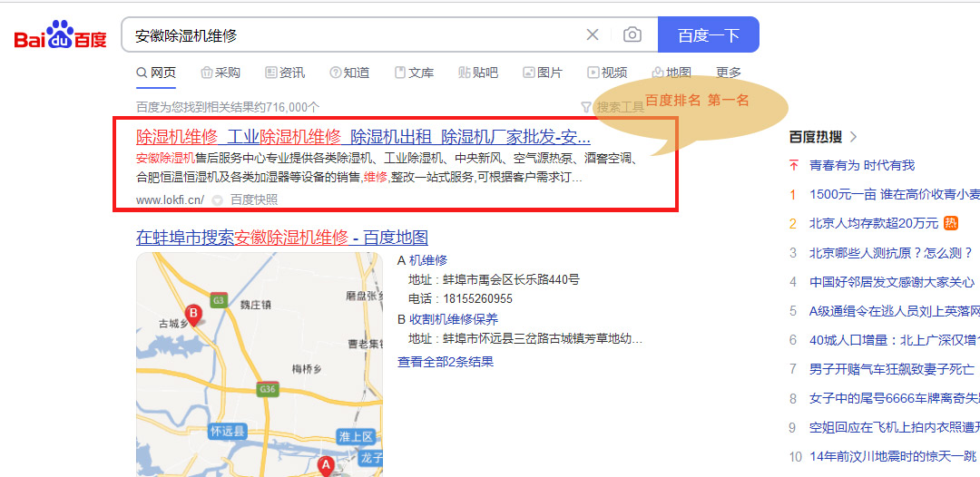Open the 地图 tab
The width and height of the screenshot is (980, 477).
pyautogui.click(x=671, y=73)
